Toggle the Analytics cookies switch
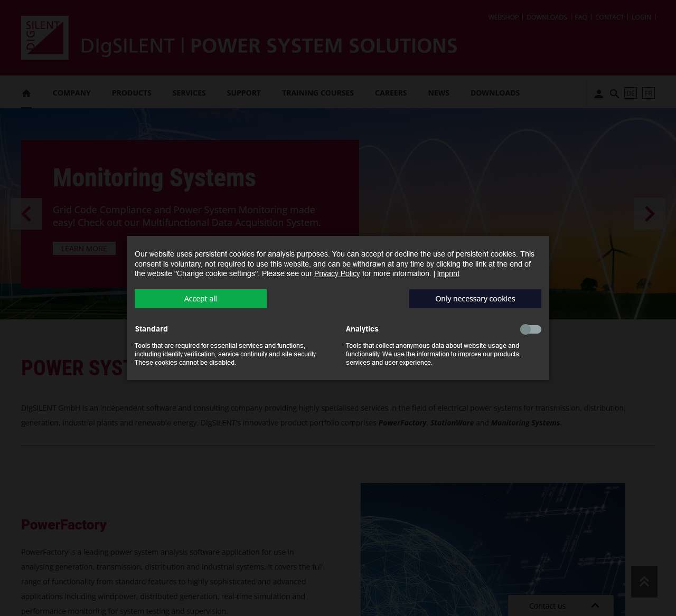 click(531, 329)
